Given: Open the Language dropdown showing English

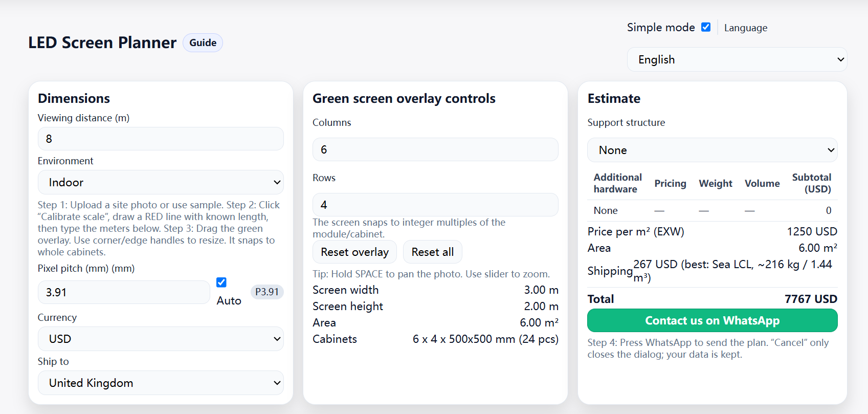Looking at the screenshot, I should pyautogui.click(x=737, y=60).
